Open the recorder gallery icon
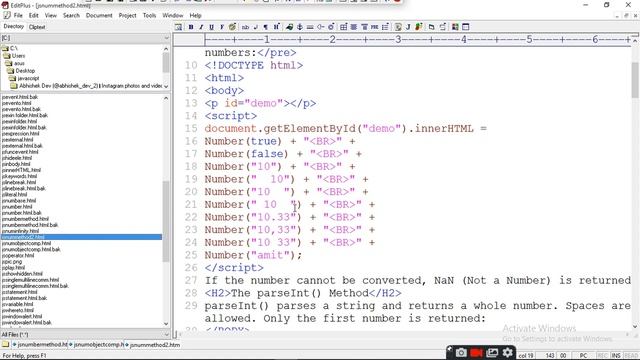 492,352
